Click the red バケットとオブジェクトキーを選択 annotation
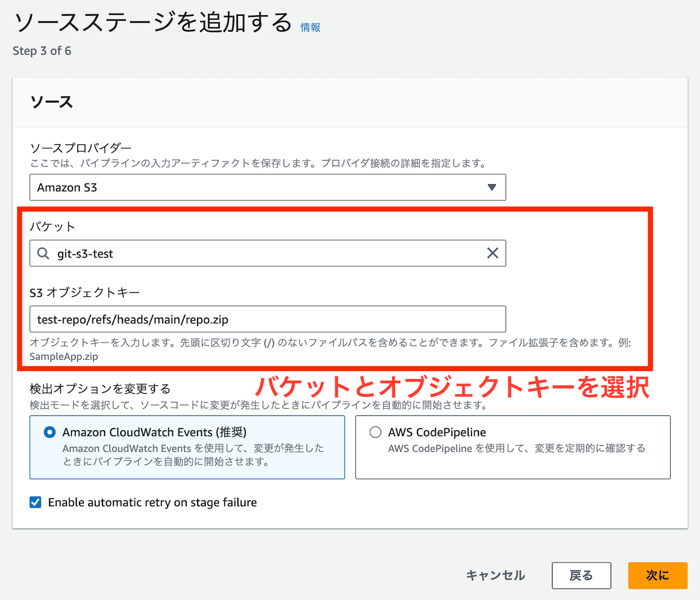700x600 pixels. point(452,388)
